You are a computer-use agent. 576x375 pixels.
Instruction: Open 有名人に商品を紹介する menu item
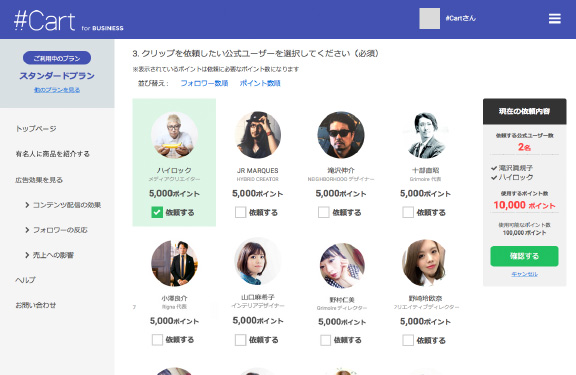(53, 154)
